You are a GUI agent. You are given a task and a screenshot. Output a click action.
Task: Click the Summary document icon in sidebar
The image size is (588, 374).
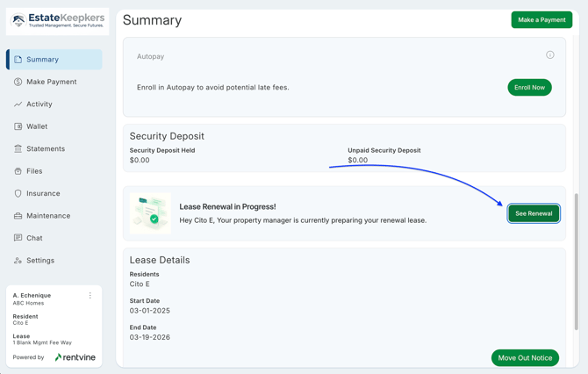[18, 60]
